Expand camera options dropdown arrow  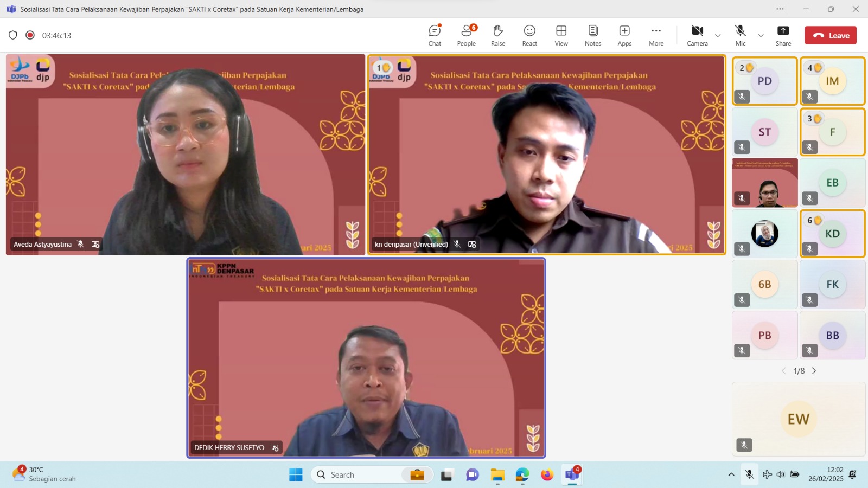(718, 36)
